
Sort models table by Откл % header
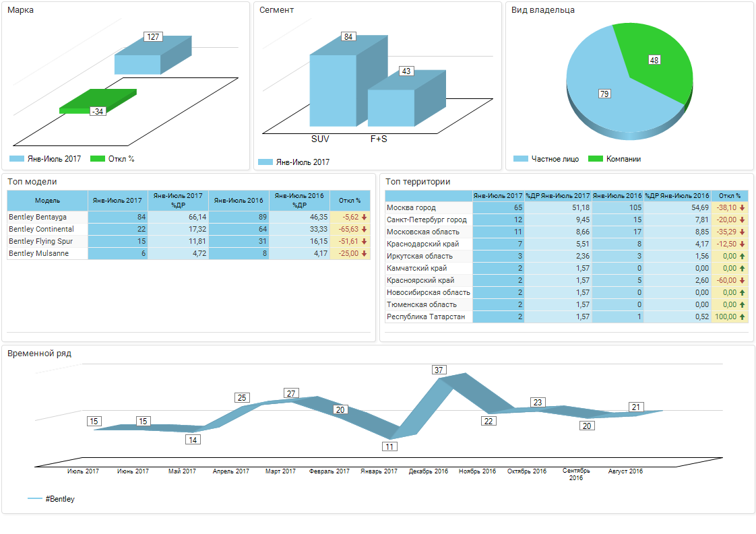350,201
